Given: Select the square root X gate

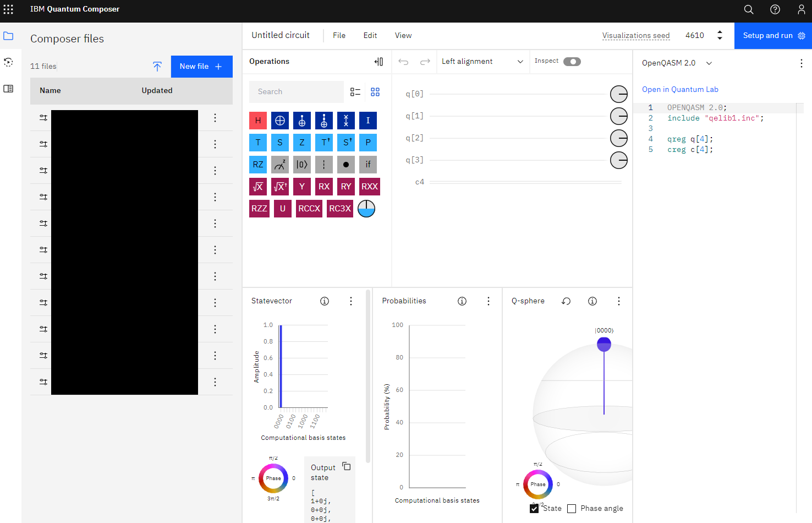Looking at the screenshot, I should tap(258, 187).
